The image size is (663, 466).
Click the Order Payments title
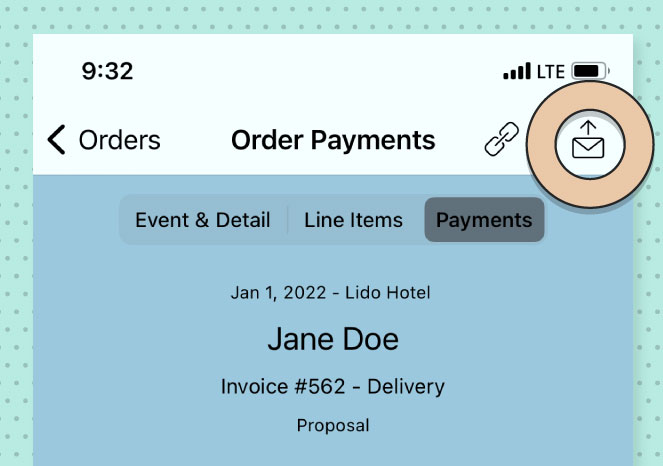[333, 140]
